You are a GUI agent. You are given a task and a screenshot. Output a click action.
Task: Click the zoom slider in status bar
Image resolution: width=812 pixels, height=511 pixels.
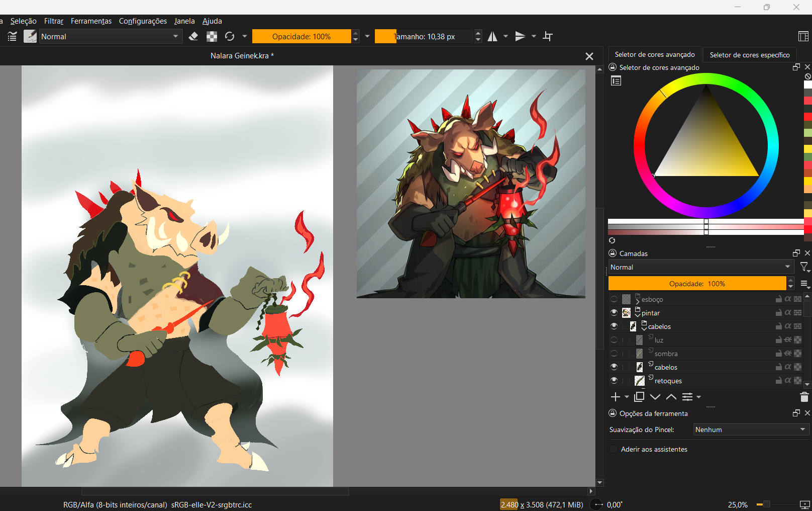click(x=776, y=504)
